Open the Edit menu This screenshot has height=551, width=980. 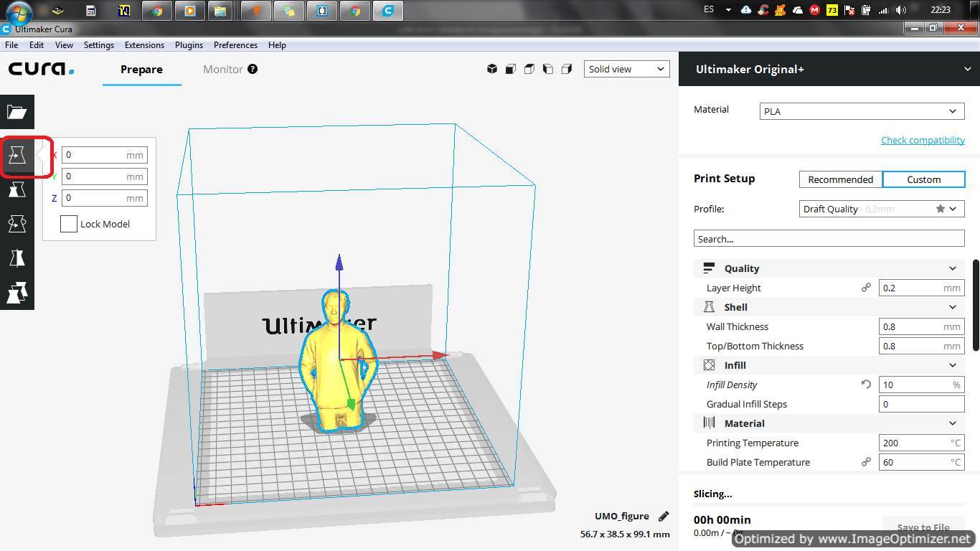point(37,44)
